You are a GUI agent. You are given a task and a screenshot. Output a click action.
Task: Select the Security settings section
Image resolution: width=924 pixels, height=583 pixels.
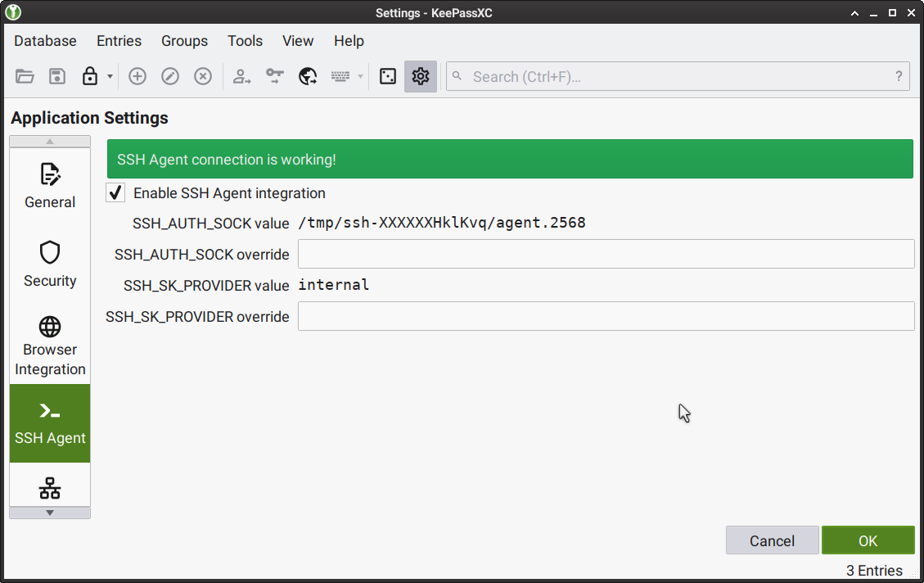coord(50,264)
